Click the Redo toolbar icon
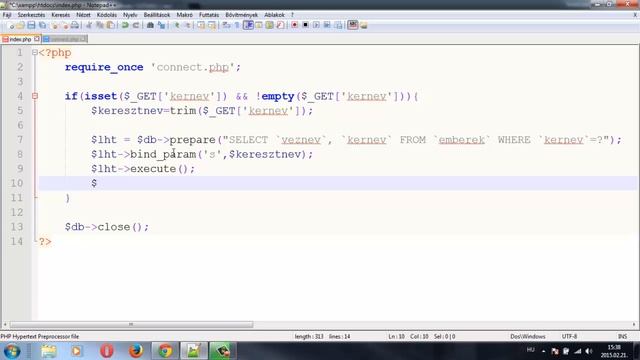 point(136,25)
